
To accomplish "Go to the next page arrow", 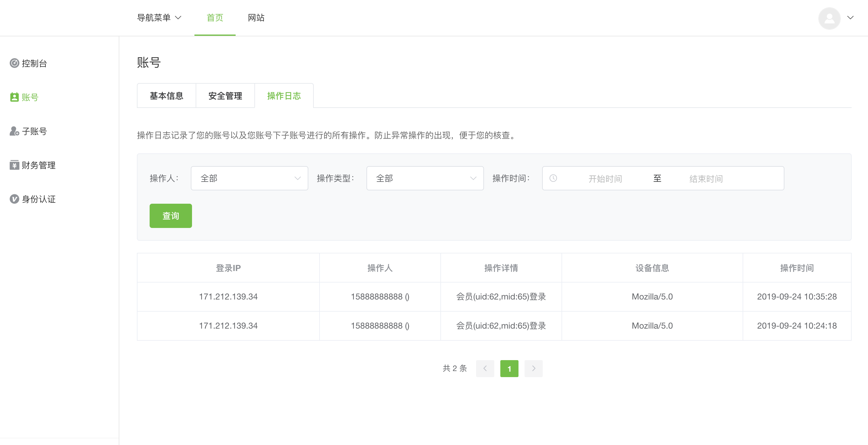I will 533,368.
